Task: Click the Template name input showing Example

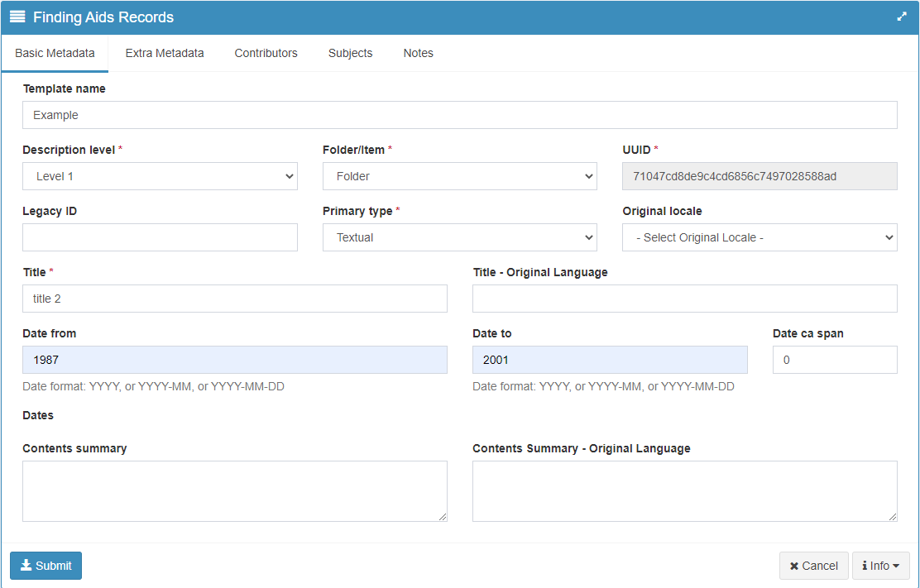Action: [459, 115]
